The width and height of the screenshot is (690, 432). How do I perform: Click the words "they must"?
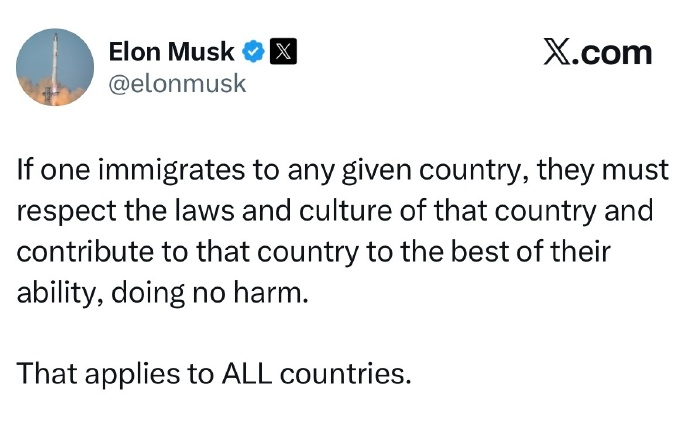click(x=603, y=170)
